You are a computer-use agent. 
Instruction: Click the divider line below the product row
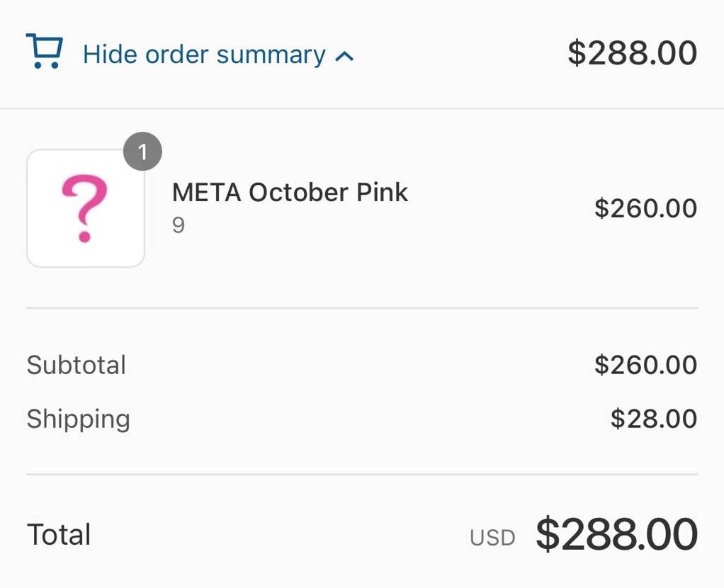coord(362,308)
